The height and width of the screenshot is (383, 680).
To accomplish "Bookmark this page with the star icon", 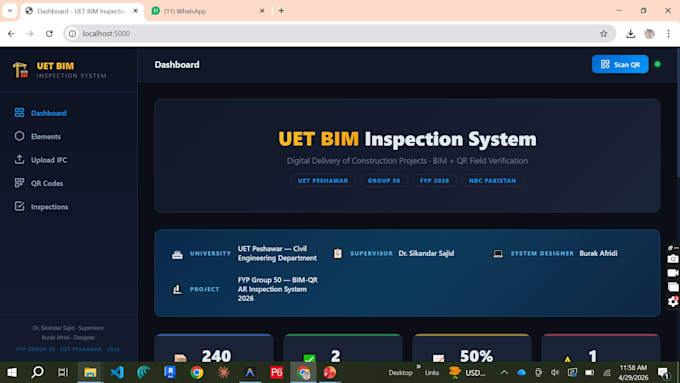I will (x=603, y=33).
